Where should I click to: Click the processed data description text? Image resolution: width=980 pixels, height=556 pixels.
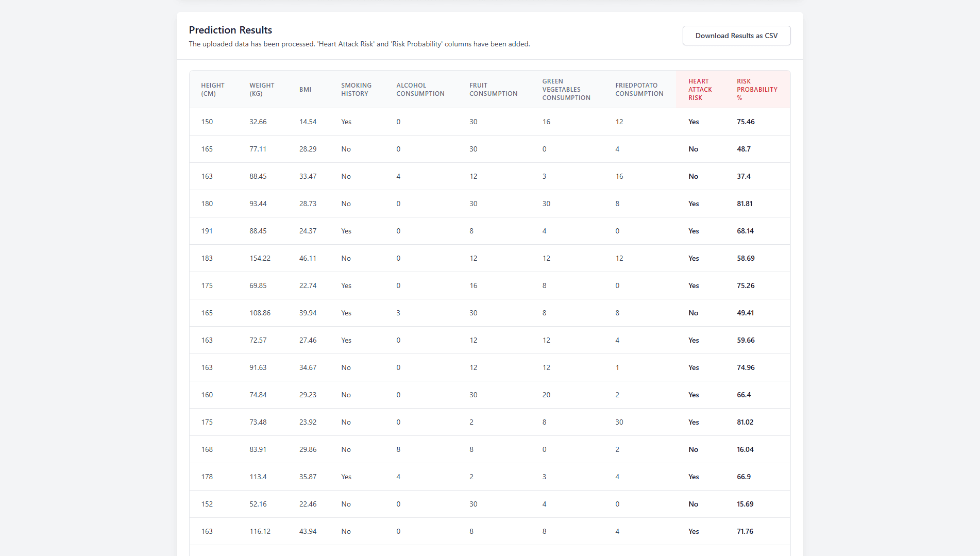point(359,44)
